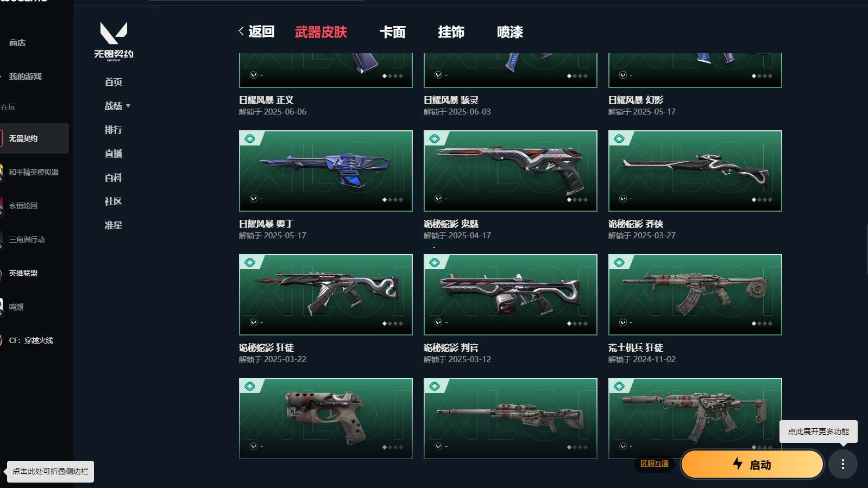Viewport: 868px width, 488px height.
Task: Open the 诡秘蛇影 莽侠 skin thumbnail
Action: (695, 171)
